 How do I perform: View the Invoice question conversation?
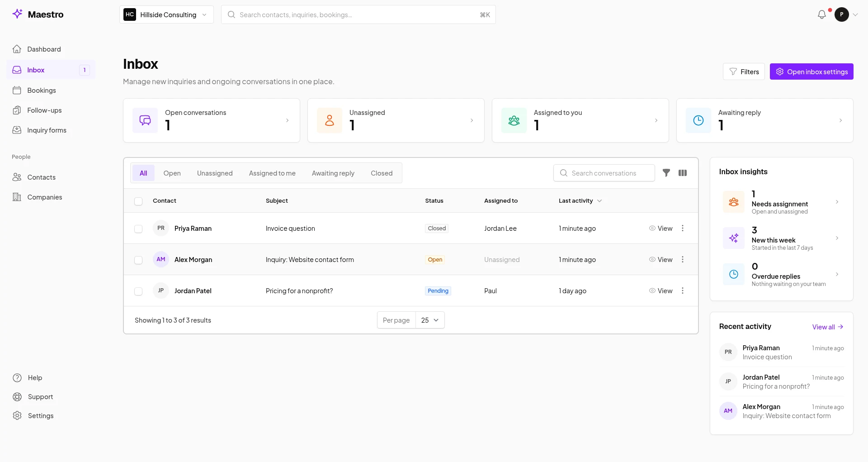click(661, 228)
